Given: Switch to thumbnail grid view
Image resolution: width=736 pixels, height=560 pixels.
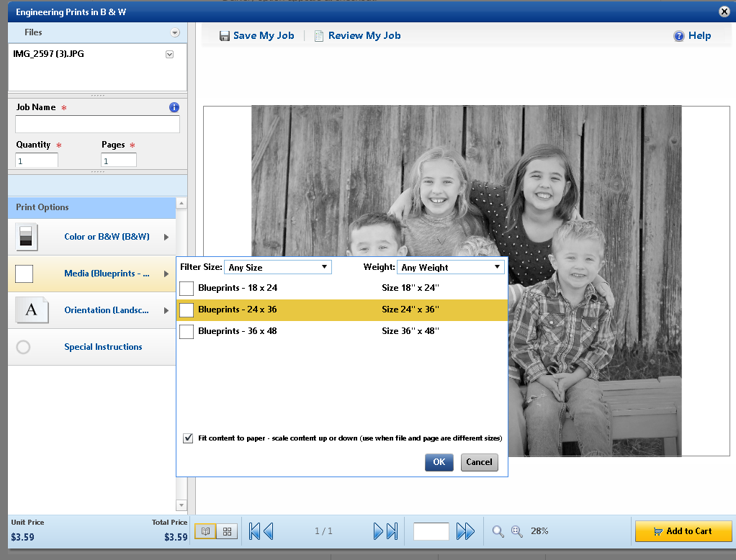Looking at the screenshot, I should (227, 532).
